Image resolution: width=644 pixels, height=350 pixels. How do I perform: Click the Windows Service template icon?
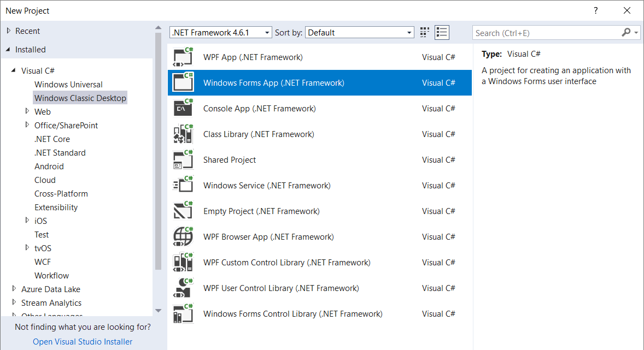[x=183, y=185]
